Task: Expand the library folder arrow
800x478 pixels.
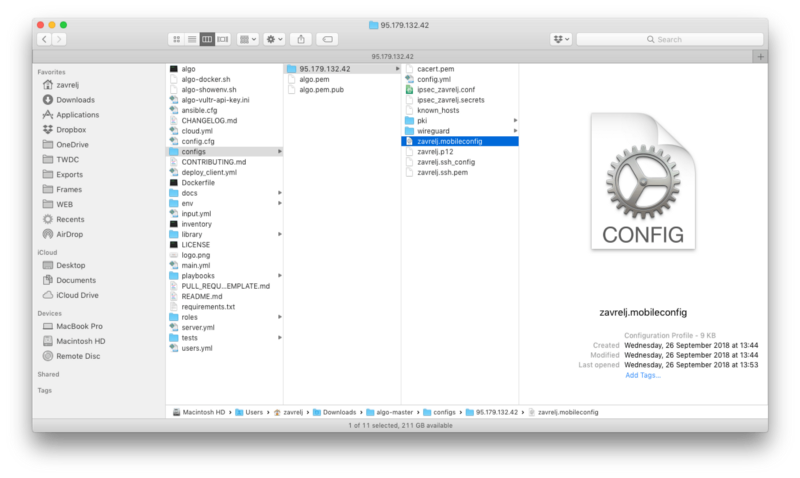Action: [x=280, y=234]
